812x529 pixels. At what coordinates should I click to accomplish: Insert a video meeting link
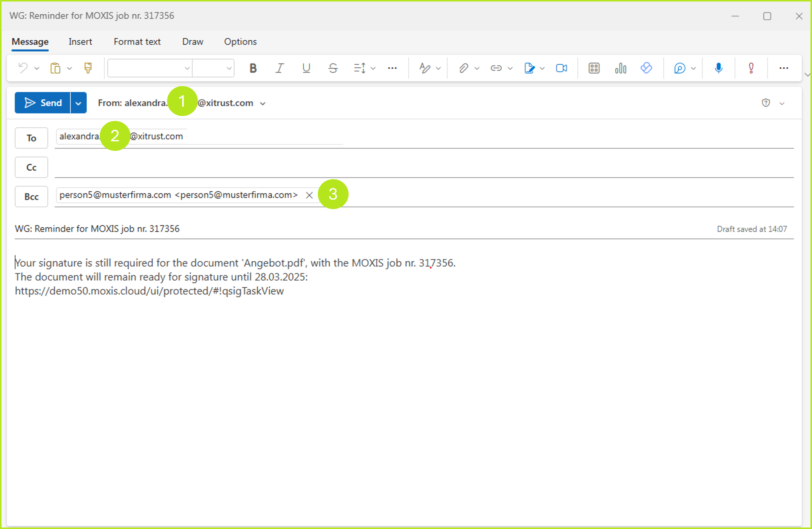tap(561, 68)
